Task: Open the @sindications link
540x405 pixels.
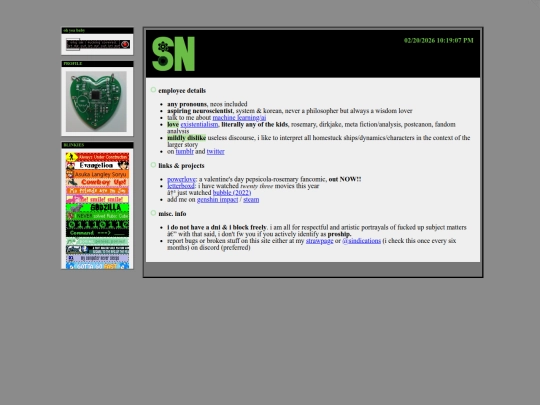Action: click(x=361, y=241)
